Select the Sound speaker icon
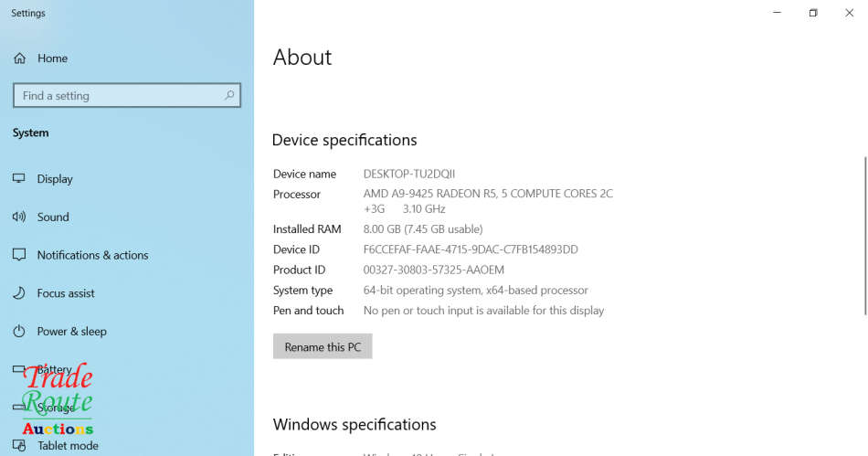868x456 pixels. 19,217
